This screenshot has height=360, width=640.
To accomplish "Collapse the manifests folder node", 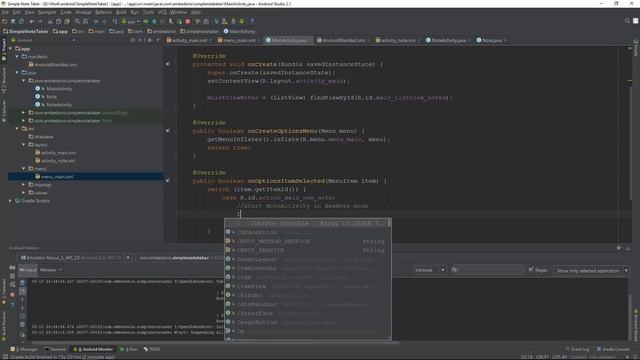I will tap(17, 57).
